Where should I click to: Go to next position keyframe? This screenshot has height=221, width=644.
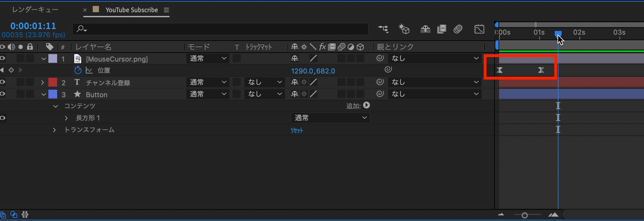pos(21,70)
